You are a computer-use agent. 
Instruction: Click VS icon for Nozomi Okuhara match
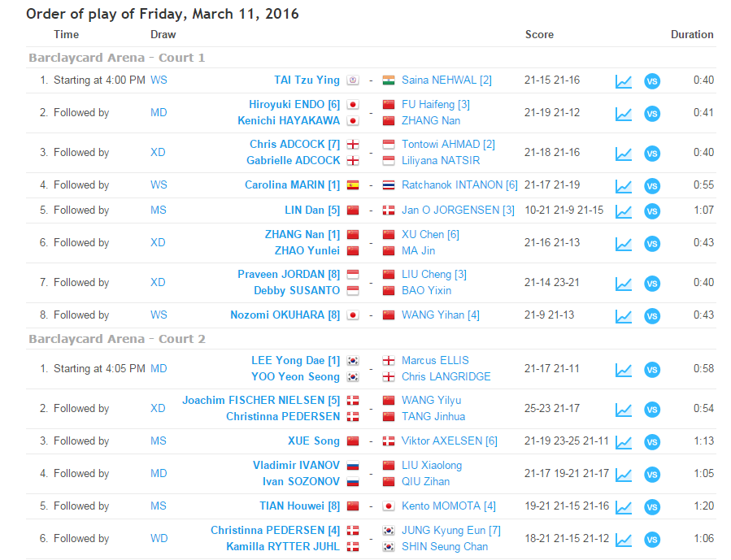click(651, 316)
